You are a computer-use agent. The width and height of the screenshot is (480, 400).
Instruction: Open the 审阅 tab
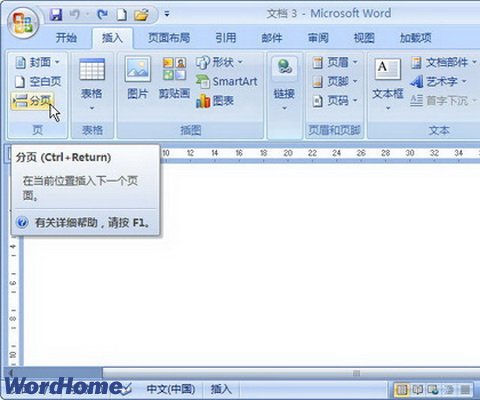(x=318, y=38)
